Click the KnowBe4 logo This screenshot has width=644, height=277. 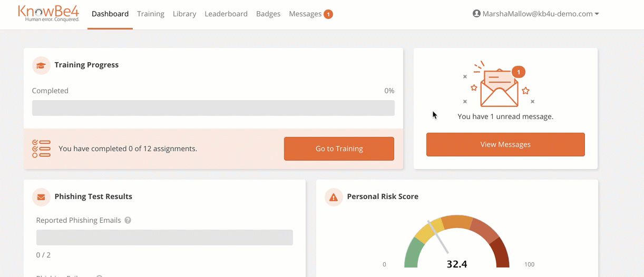(x=48, y=14)
